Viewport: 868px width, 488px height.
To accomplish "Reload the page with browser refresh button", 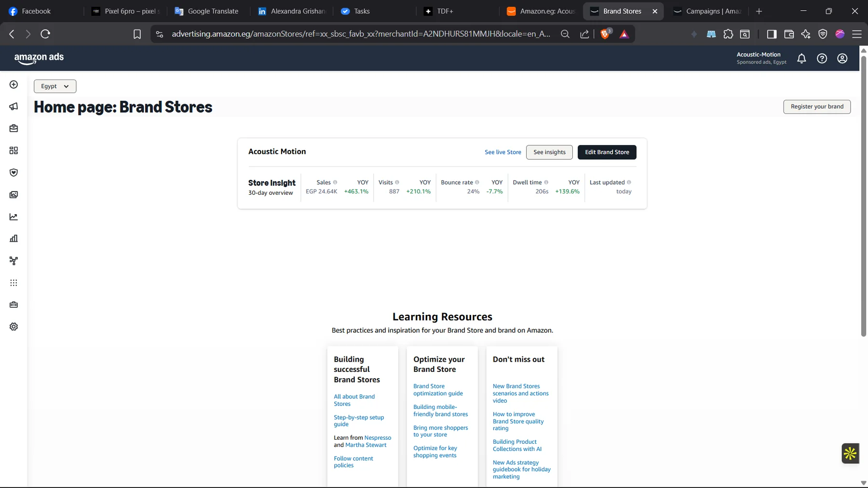I will coord(45,34).
